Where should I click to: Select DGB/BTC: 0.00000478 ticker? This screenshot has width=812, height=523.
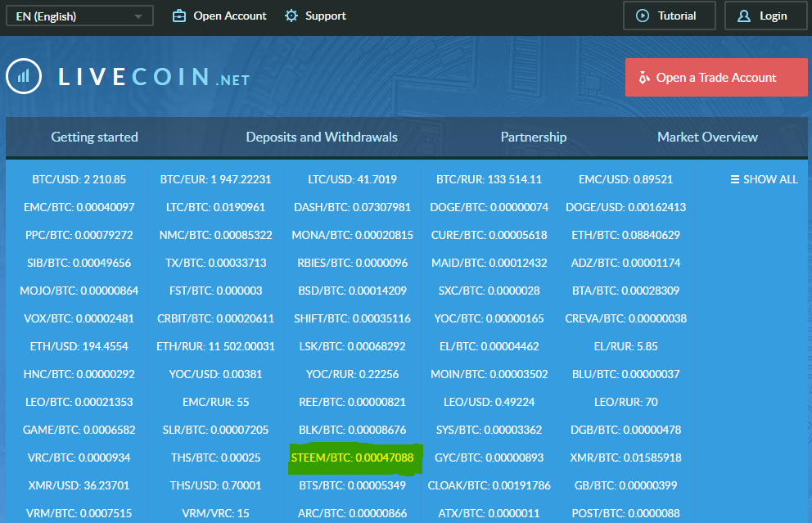(626, 431)
